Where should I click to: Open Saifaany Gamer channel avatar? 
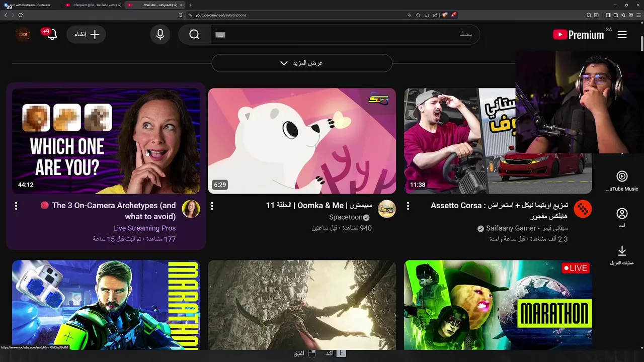583,209
